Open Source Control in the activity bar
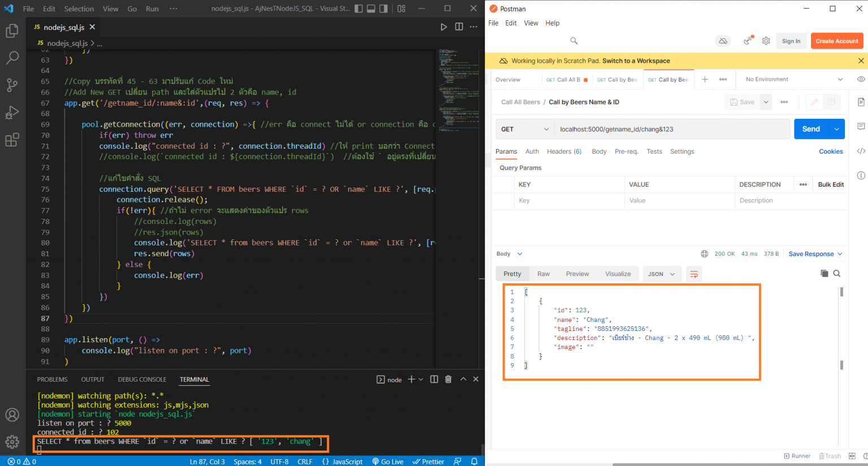 [x=12, y=85]
